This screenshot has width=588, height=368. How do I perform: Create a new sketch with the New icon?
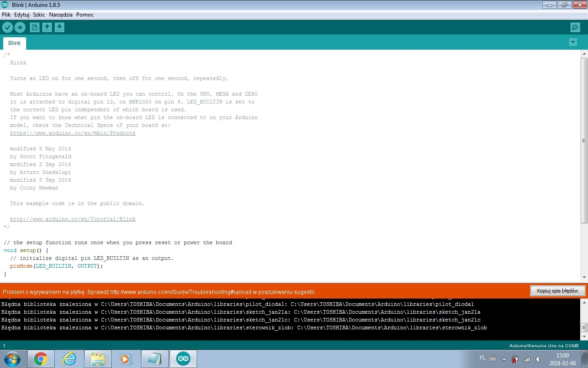(34, 28)
